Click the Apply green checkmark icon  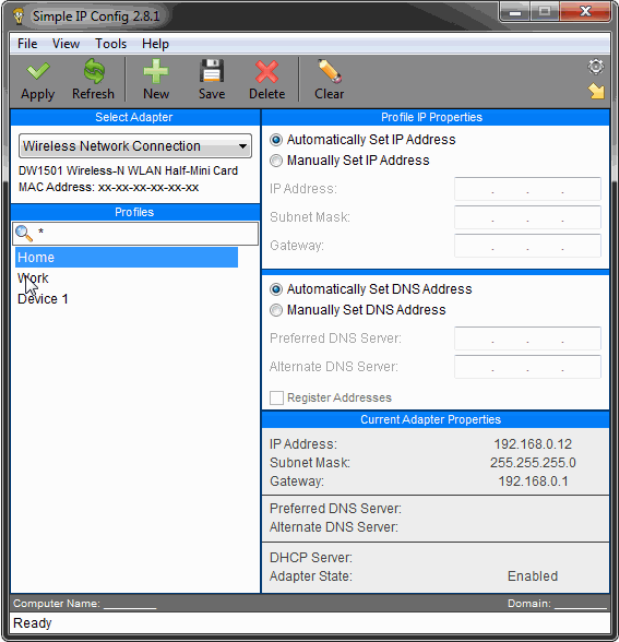click(x=38, y=72)
